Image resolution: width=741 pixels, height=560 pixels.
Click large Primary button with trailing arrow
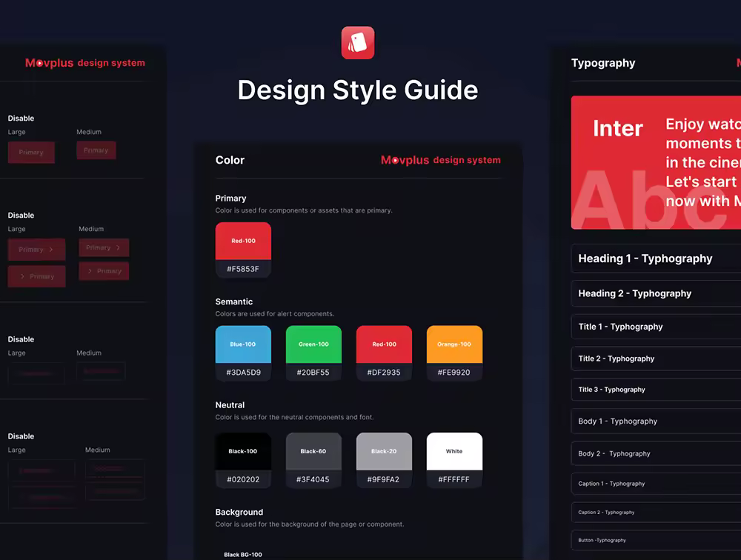click(36, 249)
